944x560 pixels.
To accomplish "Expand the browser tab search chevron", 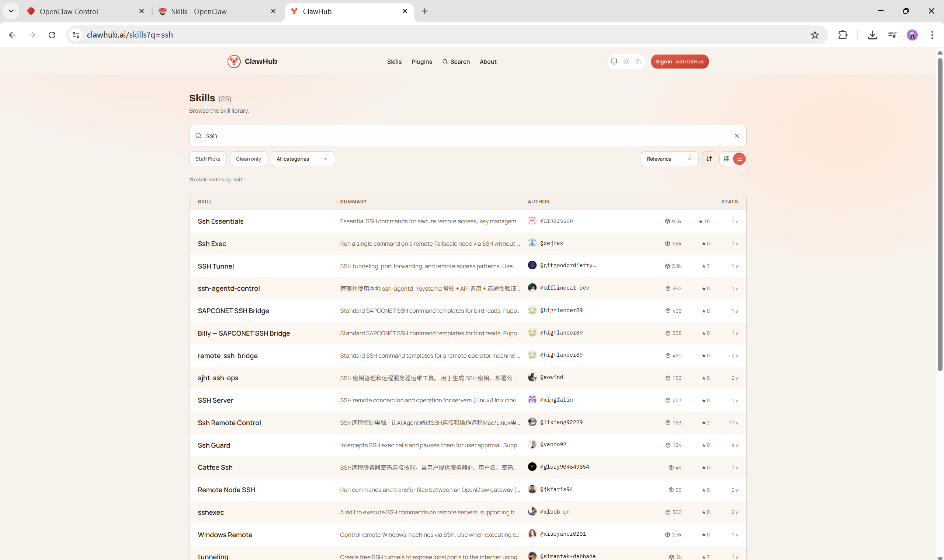I will click(11, 11).
